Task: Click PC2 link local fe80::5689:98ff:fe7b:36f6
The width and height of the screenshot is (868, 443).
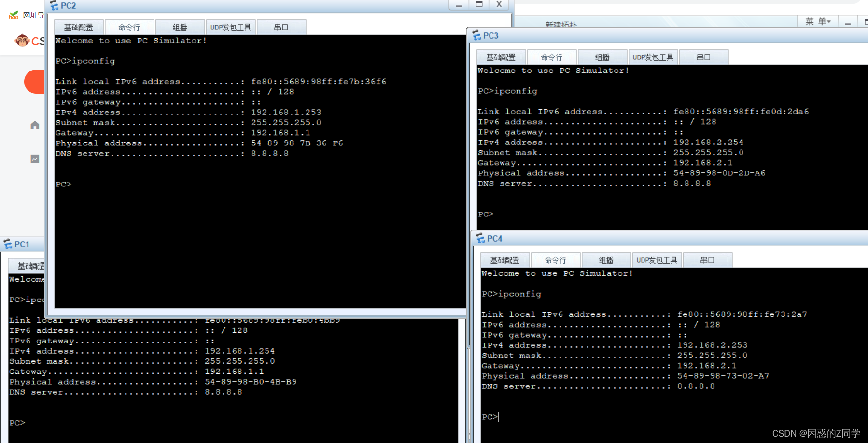Action: click(x=319, y=82)
